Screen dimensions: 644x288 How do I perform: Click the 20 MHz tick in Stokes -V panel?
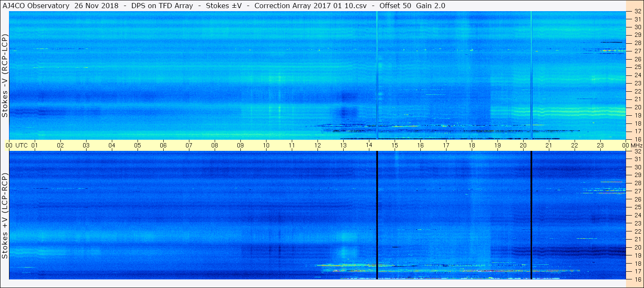click(x=638, y=107)
